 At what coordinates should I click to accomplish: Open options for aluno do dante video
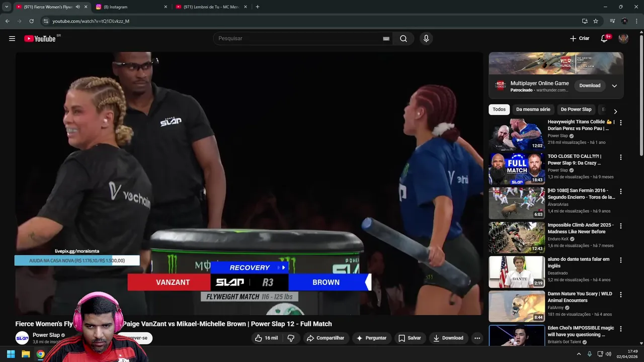pos(620,260)
